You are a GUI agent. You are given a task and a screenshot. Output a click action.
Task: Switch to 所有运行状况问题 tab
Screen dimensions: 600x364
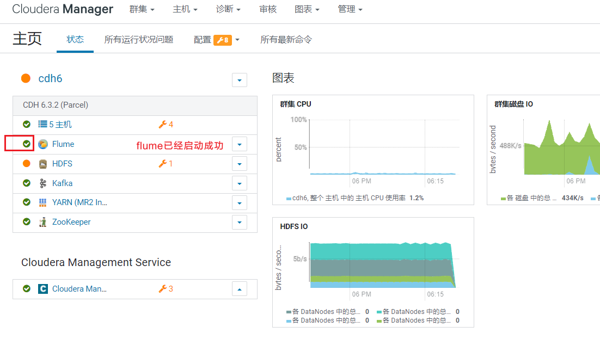(139, 39)
